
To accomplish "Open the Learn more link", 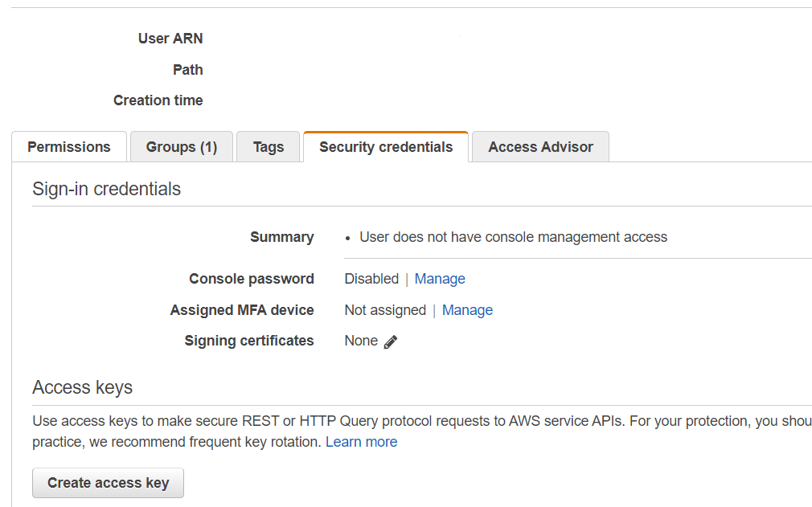I will coord(361,442).
